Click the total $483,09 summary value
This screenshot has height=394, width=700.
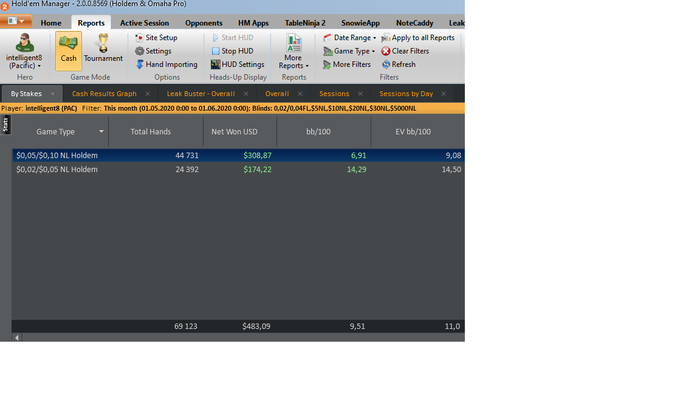256,326
